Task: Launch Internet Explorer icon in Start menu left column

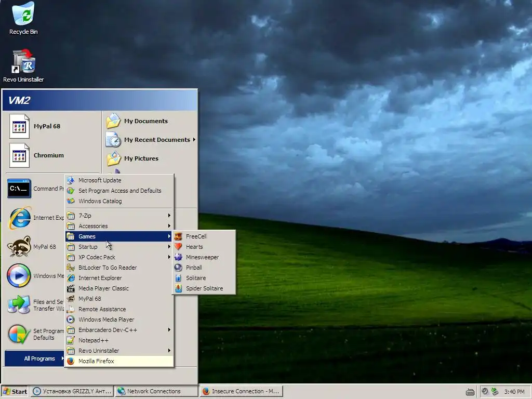Action: pyautogui.click(x=19, y=218)
